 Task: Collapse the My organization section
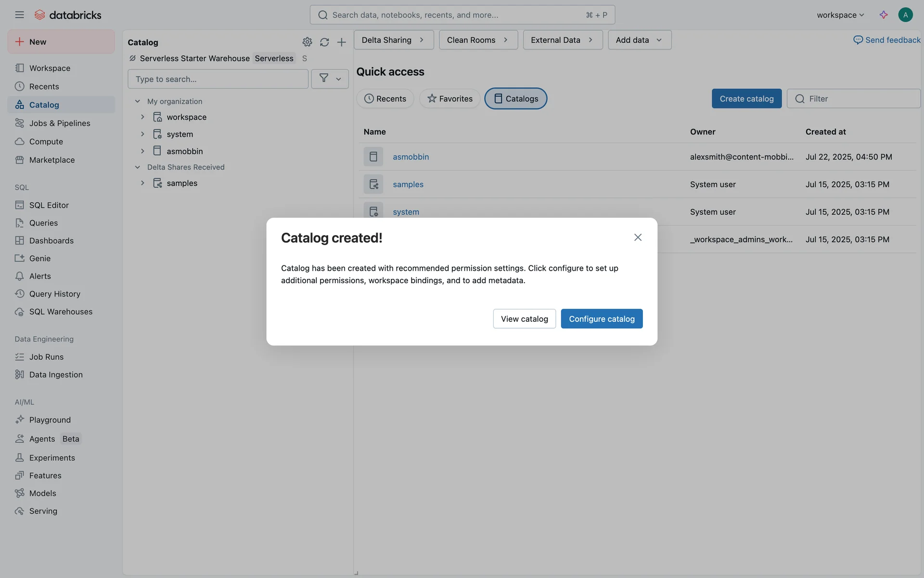[138, 101]
